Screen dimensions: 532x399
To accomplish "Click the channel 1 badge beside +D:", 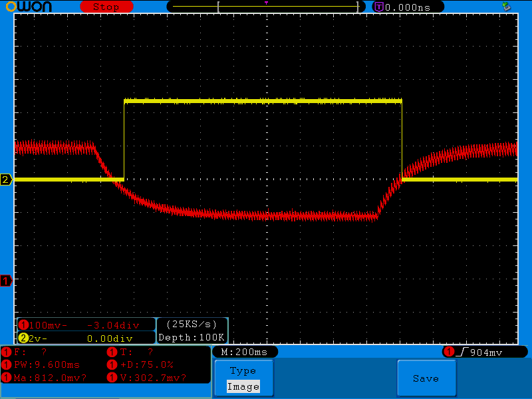I will [112, 364].
